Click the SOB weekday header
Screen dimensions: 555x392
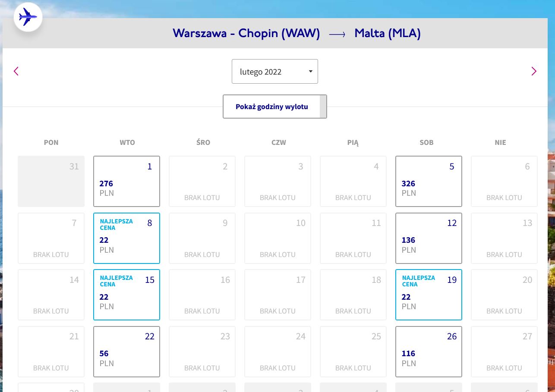tap(426, 142)
